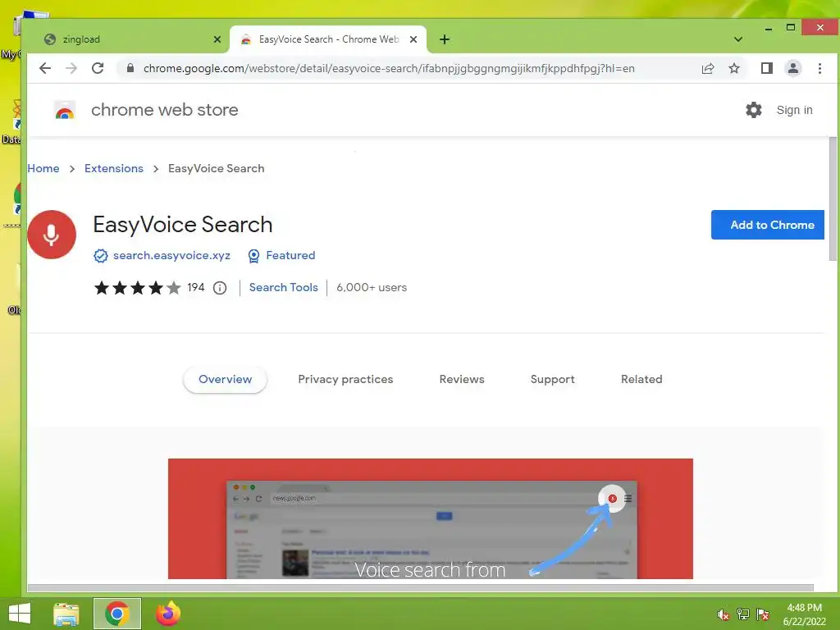Go to Home breadcrumb
Screen dimensions: 840x630
(43, 168)
